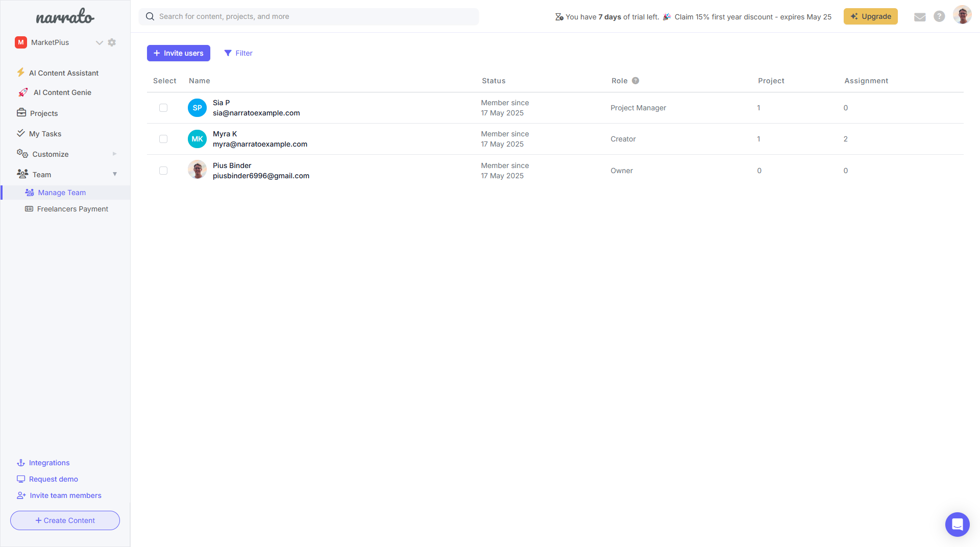This screenshot has width=980, height=547.
Task: Open the Filter option
Action: pos(238,53)
